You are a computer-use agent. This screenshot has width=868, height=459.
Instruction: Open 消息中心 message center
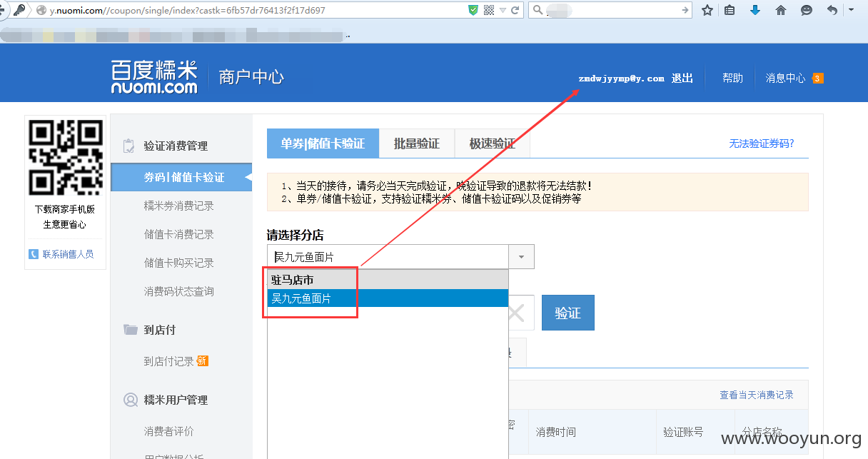pyautogui.click(x=785, y=78)
